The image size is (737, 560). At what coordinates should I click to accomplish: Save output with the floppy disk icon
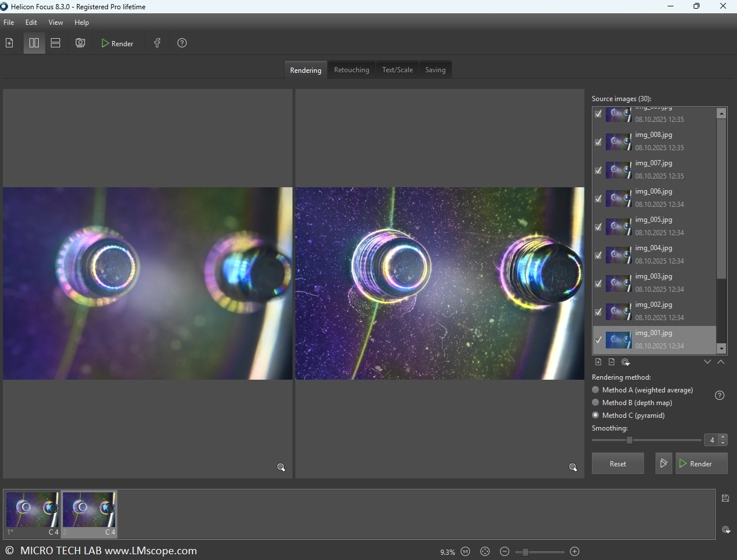[x=725, y=498]
